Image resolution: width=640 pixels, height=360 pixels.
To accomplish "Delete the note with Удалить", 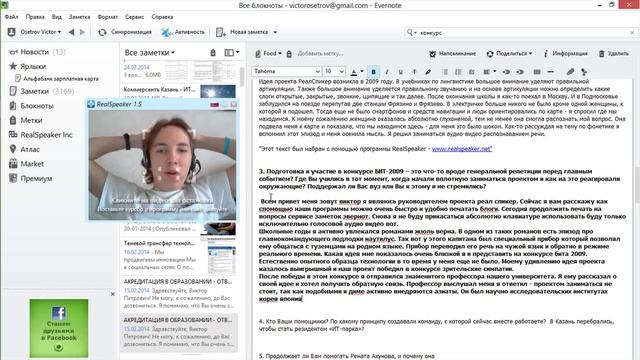I will [x=613, y=53].
